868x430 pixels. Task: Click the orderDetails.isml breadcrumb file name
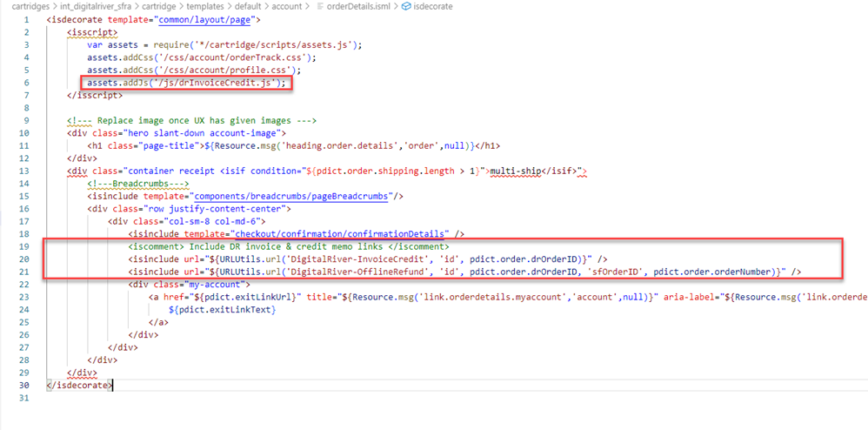click(357, 6)
